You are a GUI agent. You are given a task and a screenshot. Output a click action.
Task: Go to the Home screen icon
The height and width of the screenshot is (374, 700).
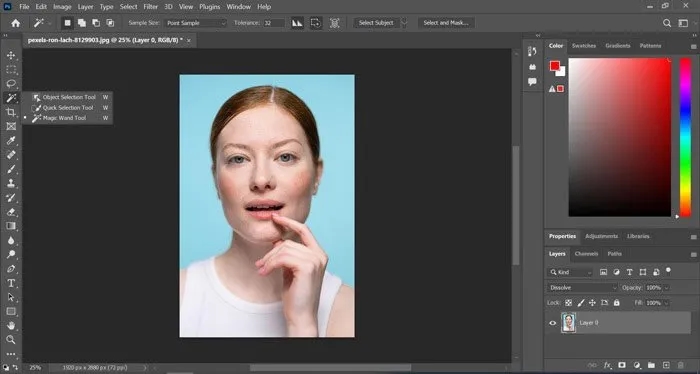click(x=16, y=23)
